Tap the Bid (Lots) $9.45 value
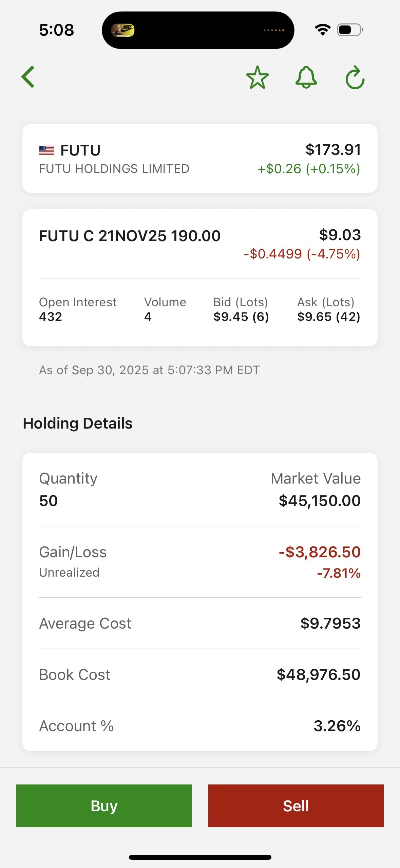400x868 pixels. click(241, 317)
